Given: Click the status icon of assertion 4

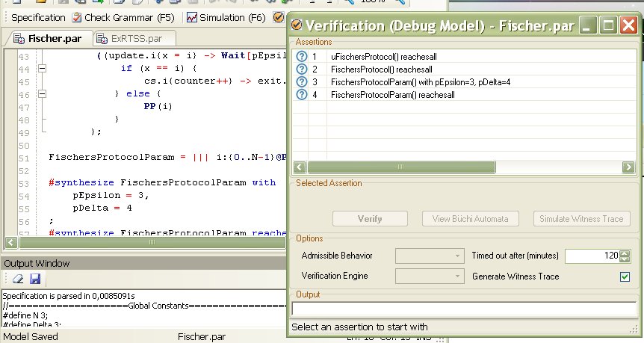Looking at the screenshot, I should point(302,94).
